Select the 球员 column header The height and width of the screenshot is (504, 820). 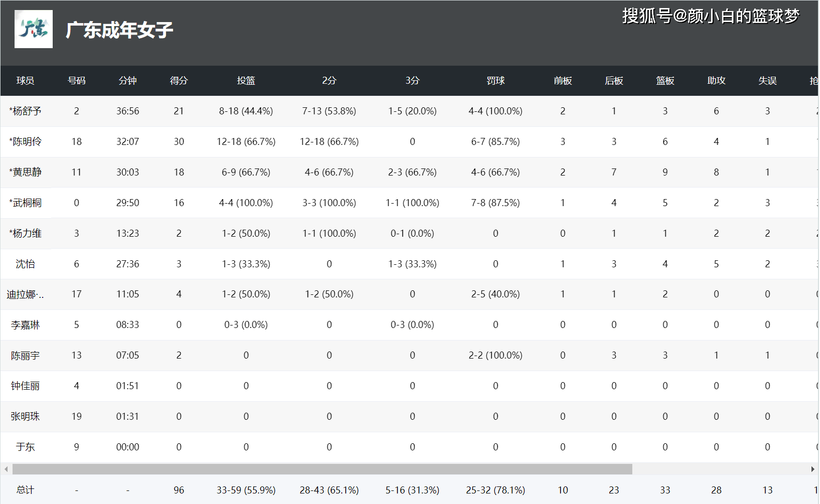(x=25, y=81)
